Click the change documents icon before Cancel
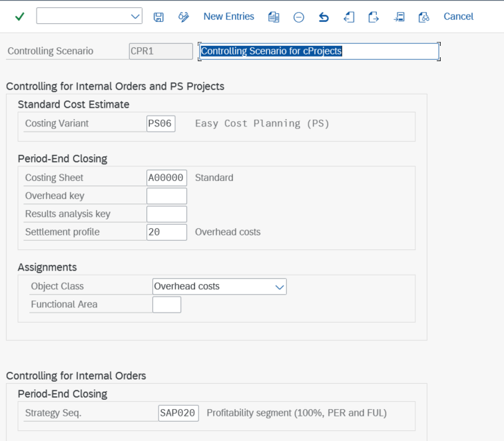The width and height of the screenshot is (504, 441). point(423,17)
